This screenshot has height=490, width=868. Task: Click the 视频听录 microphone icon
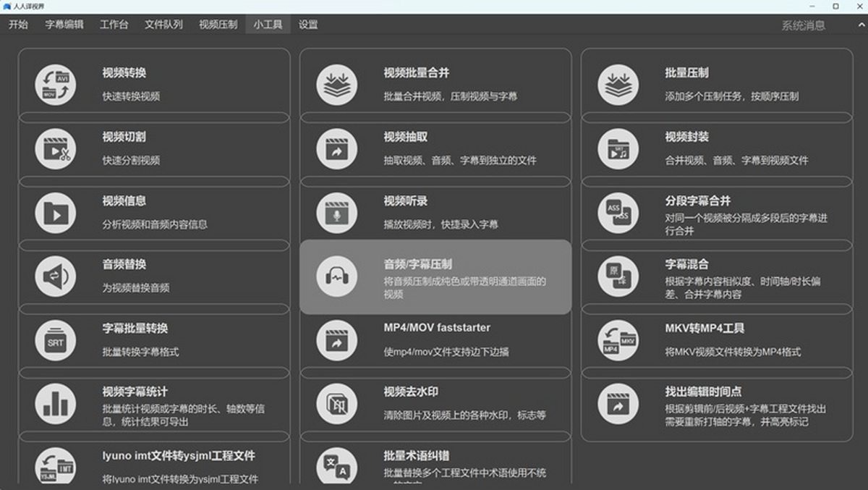click(x=336, y=213)
